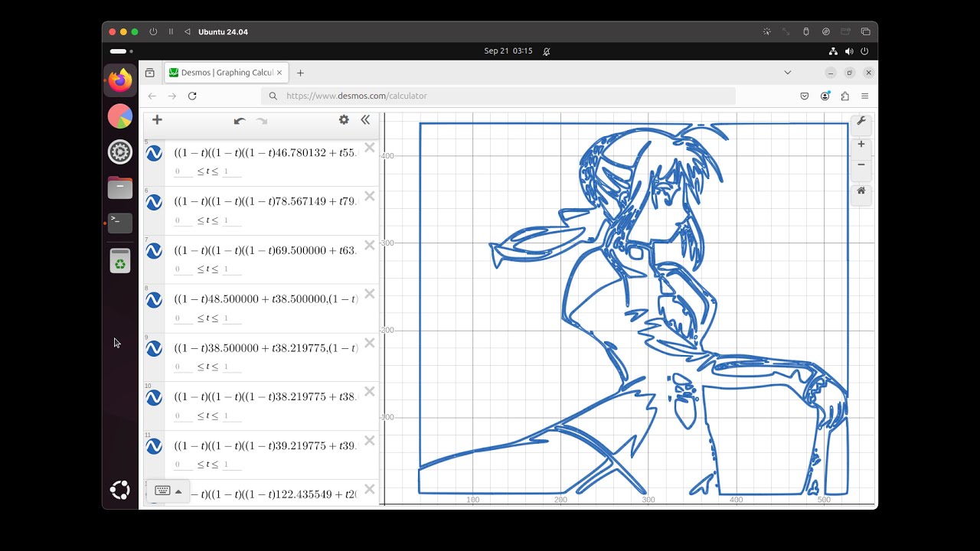Open the Sep 21 03:15 clock menu

[508, 51]
